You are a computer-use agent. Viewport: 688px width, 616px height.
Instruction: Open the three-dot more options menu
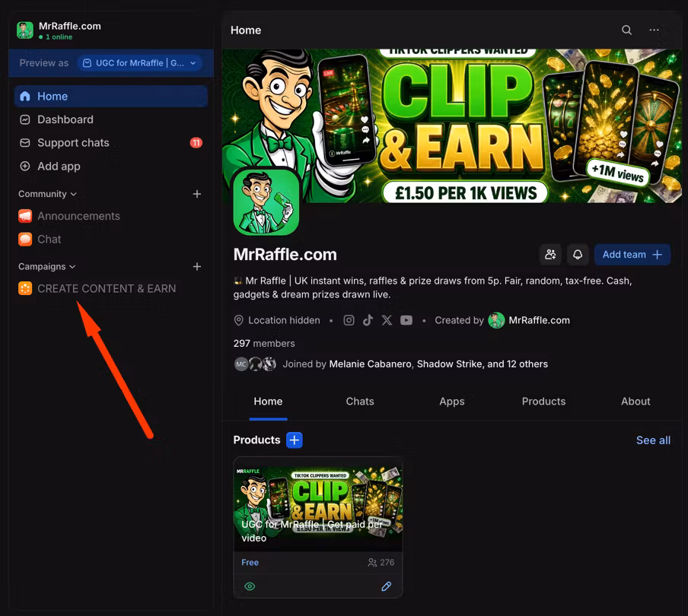click(x=655, y=30)
